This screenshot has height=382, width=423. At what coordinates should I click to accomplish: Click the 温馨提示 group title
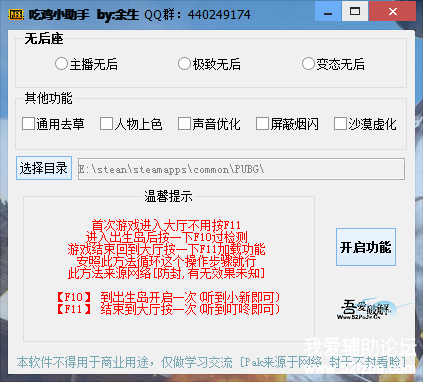(168, 196)
